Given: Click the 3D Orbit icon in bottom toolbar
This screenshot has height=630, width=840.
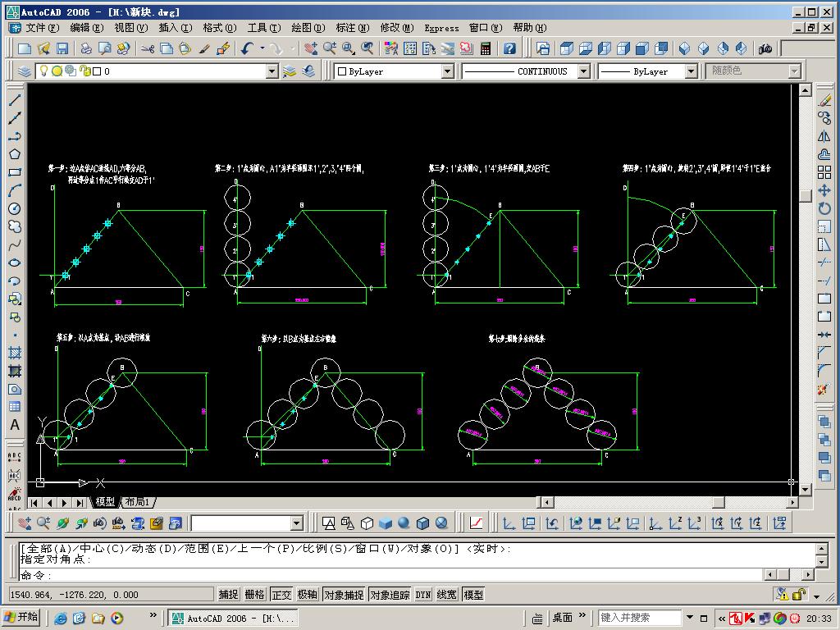Looking at the screenshot, I should click(x=62, y=523).
